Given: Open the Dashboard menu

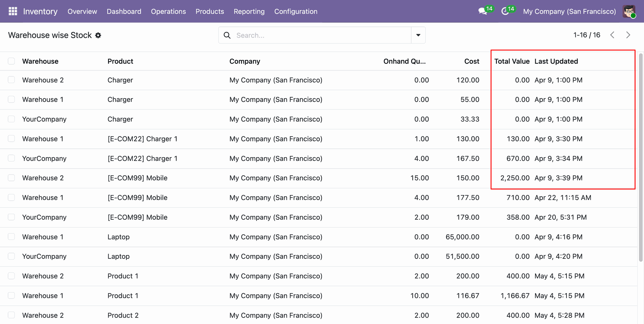Looking at the screenshot, I should click(x=124, y=11).
